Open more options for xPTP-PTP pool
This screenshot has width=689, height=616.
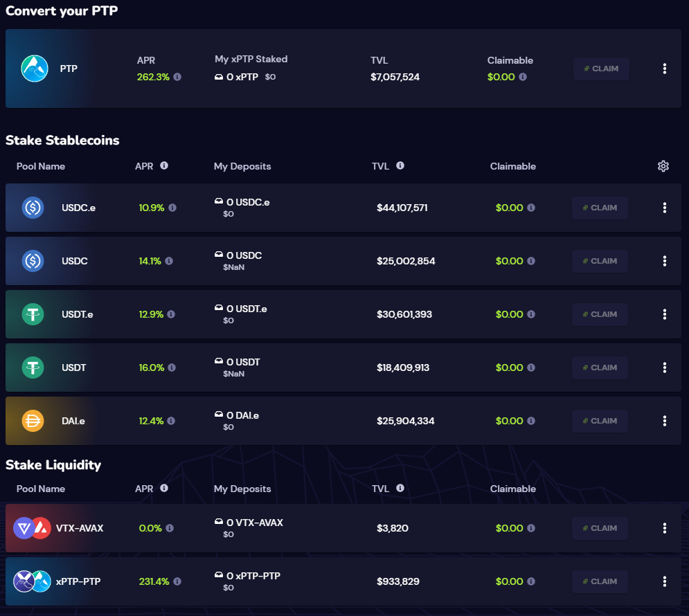(x=664, y=581)
